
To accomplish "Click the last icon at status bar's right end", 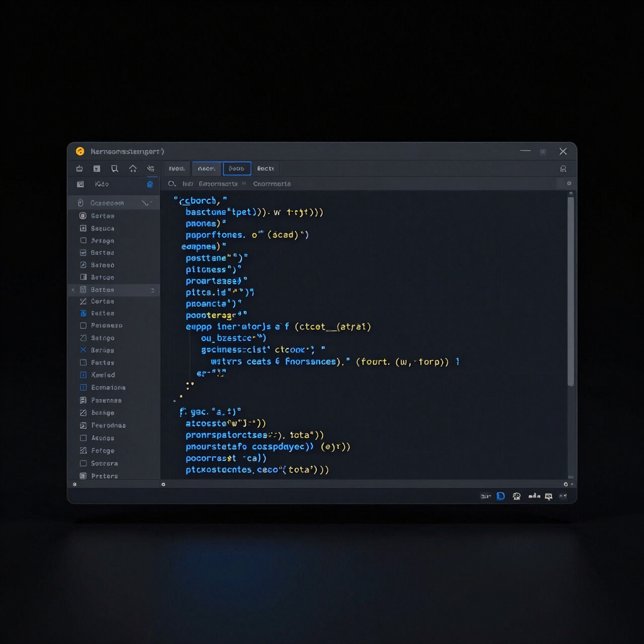I will 563,496.
